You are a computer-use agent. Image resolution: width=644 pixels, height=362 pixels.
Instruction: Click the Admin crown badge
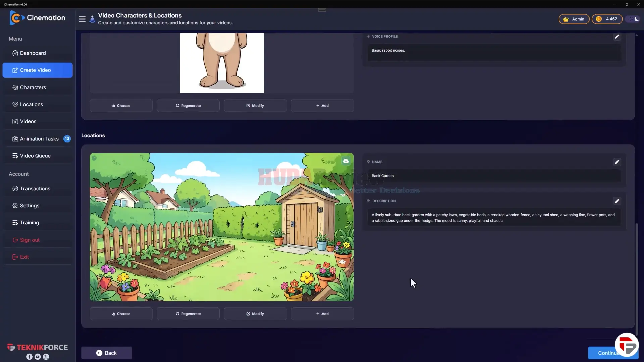(x=574, y=19)
